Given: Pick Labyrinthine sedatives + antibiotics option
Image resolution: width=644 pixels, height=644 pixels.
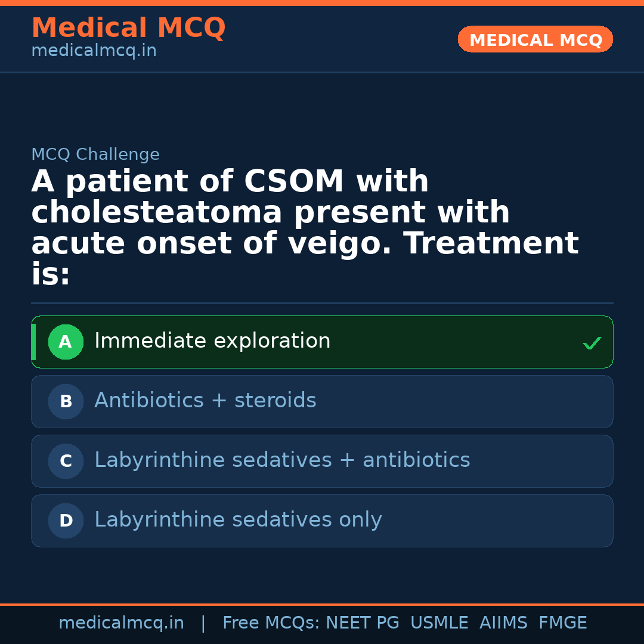Looking at the screenshot, I should tap(282, 460).
